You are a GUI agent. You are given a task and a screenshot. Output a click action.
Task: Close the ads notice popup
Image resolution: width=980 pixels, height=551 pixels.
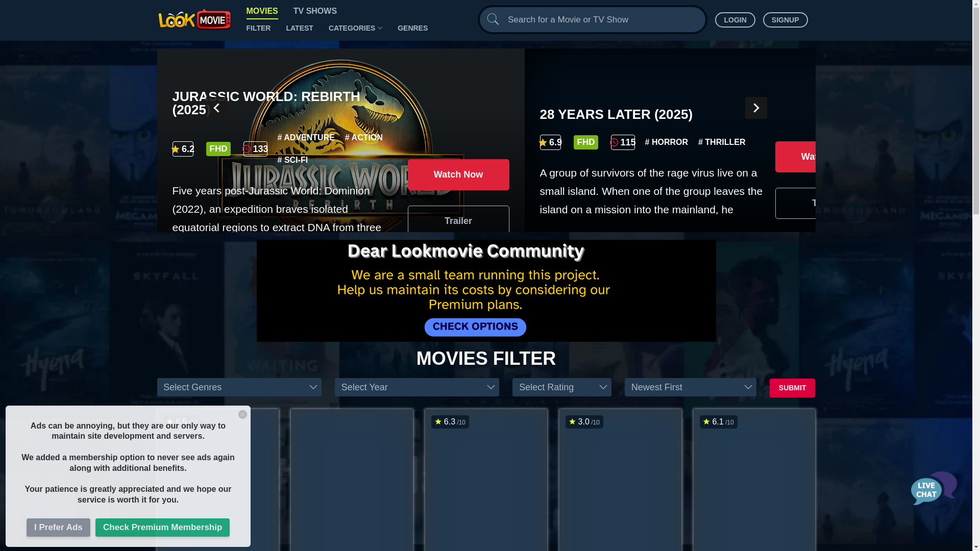[x=242, y=414]
